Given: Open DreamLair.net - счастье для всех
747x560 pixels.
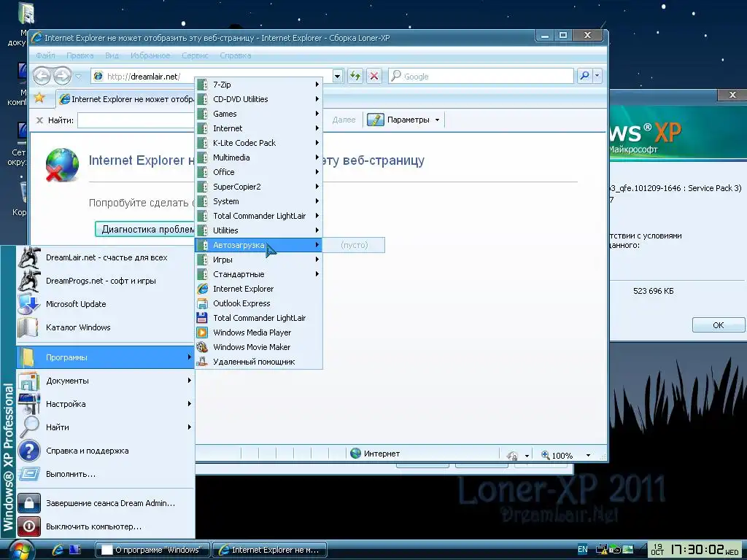Looking at the screenshot, I should (x=106, y=257).
